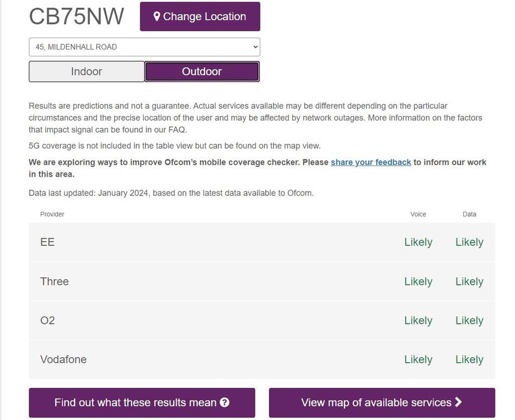Screen dimensions: 515x420
Task: Click the location pin icon
Action: tap(156, 17)
